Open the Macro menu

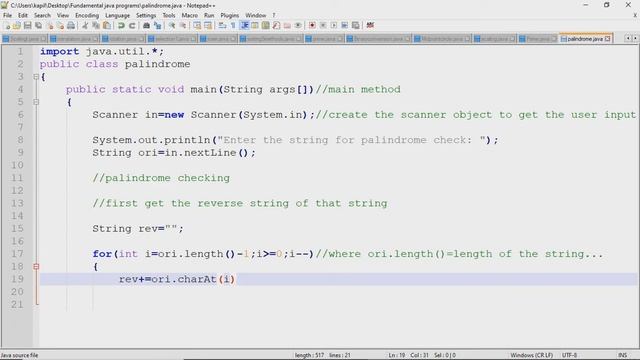click(190, 15)
